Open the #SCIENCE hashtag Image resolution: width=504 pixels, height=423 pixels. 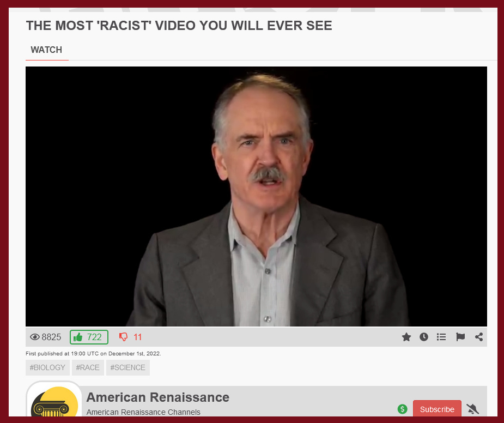[128, 367]
